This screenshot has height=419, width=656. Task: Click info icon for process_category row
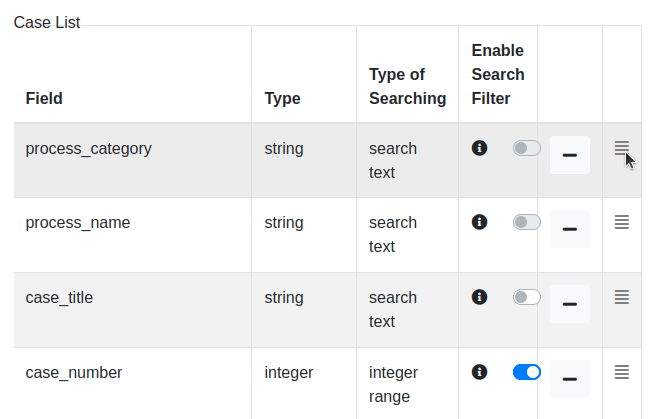pos(479,148)
